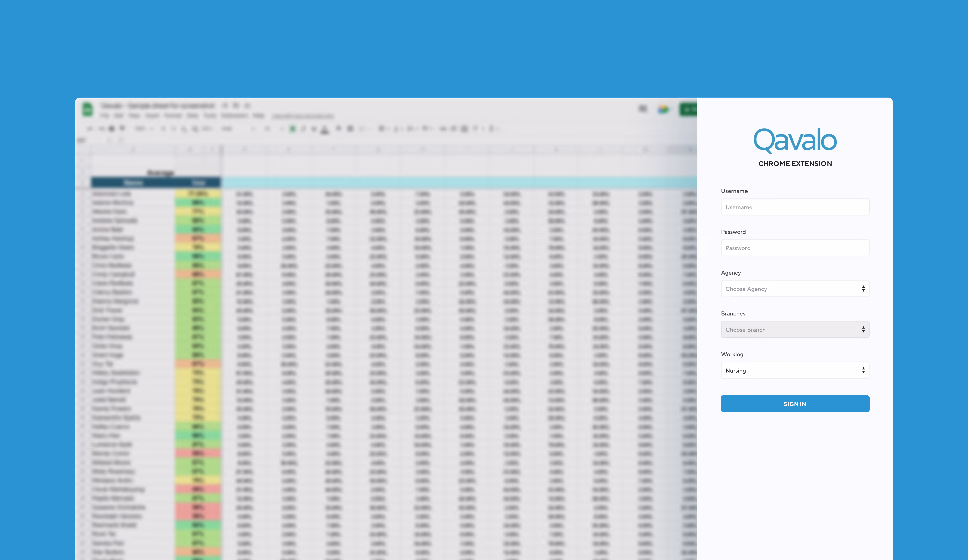Open the Worklog dropdown showing Nursing
968x560 pixels.
(x=795, y=370)
